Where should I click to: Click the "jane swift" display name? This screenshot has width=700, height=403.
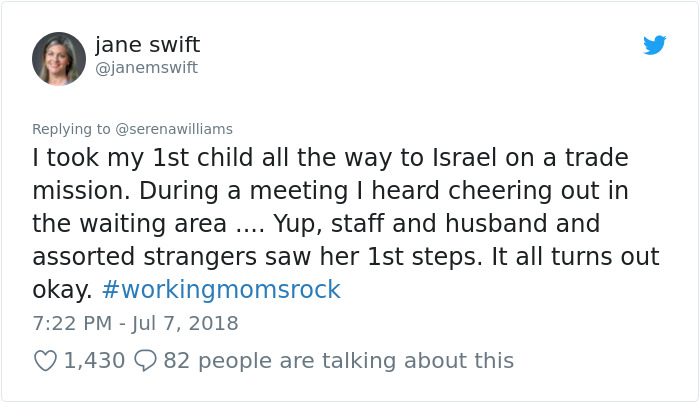coord(147,45)
